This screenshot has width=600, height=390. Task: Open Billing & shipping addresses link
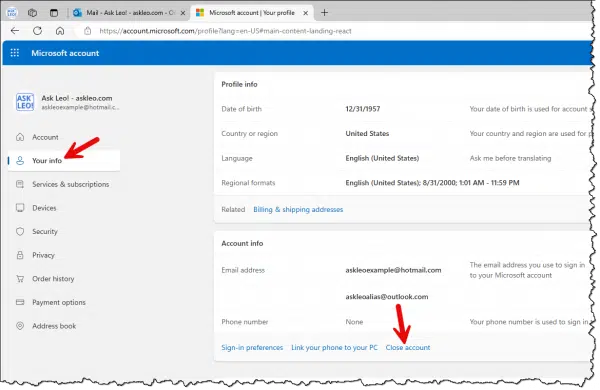tap(298, 209)
